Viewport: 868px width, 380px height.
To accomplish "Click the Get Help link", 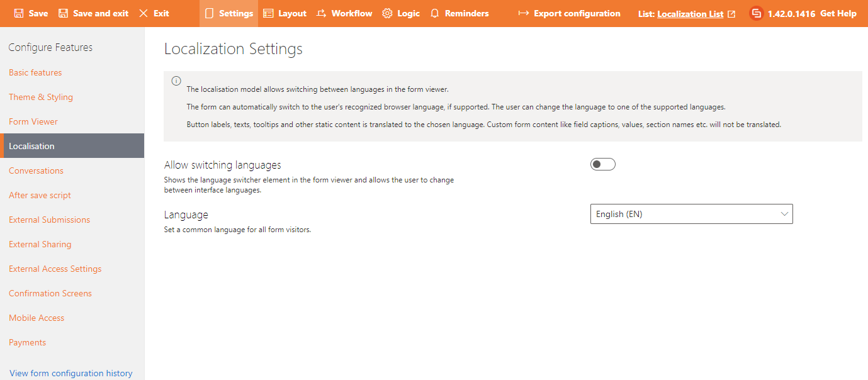I will click(x=838, y=13).
